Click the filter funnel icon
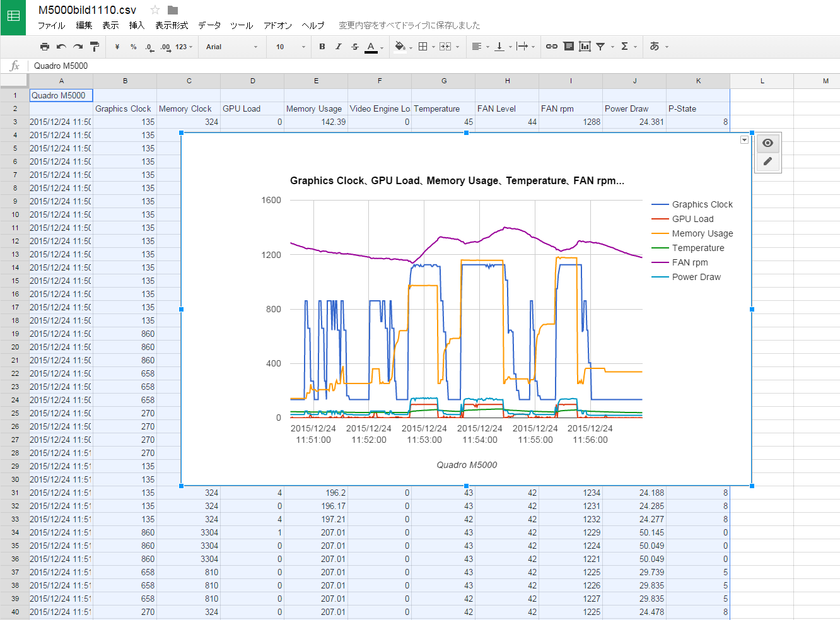This screenshot has height=620, width=840. pos(600,47)
